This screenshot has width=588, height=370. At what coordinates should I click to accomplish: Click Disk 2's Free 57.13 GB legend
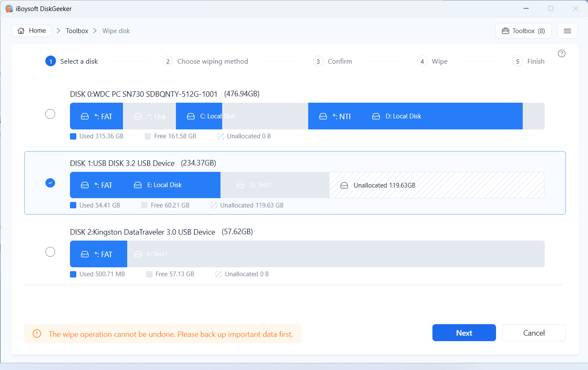(x=170, y=274)
